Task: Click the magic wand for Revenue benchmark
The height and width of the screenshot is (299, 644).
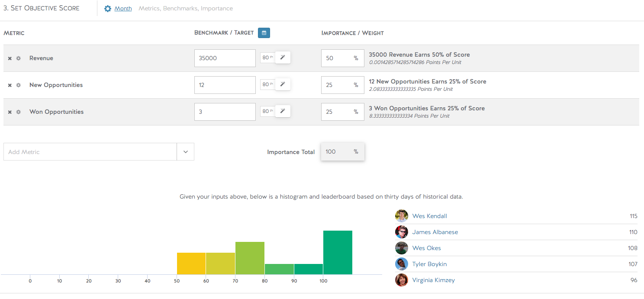Action: click(x=283, y=58)
